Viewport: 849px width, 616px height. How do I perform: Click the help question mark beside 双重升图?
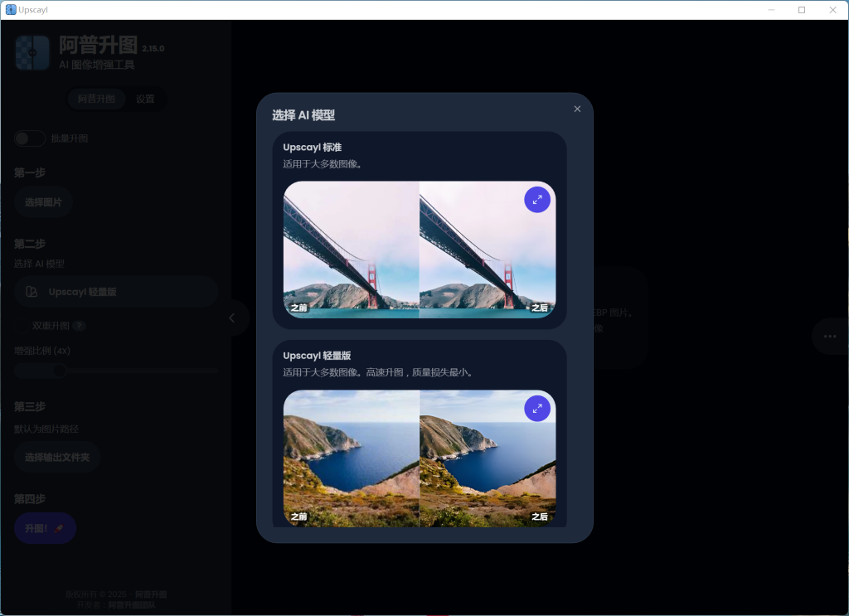(x=79, y=325)
